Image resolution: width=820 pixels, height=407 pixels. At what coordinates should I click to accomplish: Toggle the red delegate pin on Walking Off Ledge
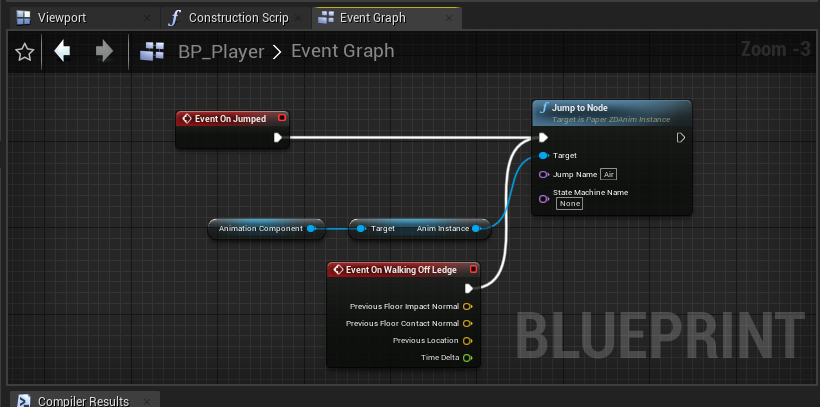tap(473, 269)
